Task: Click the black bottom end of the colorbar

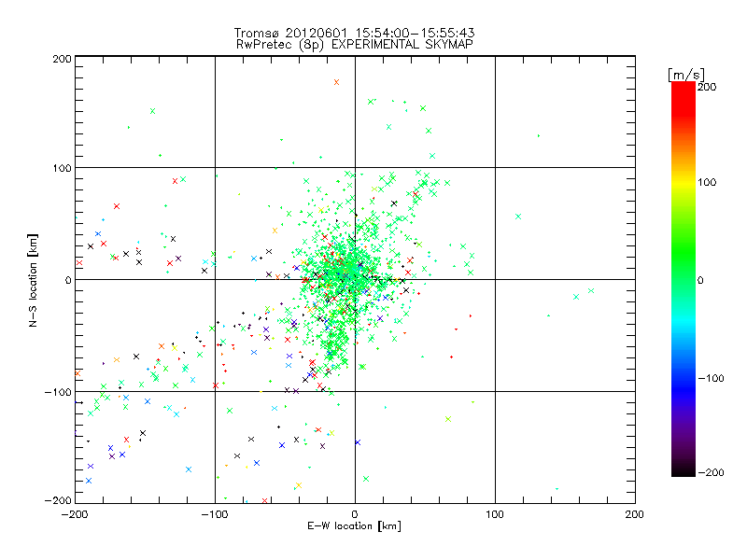Action: 684,469
